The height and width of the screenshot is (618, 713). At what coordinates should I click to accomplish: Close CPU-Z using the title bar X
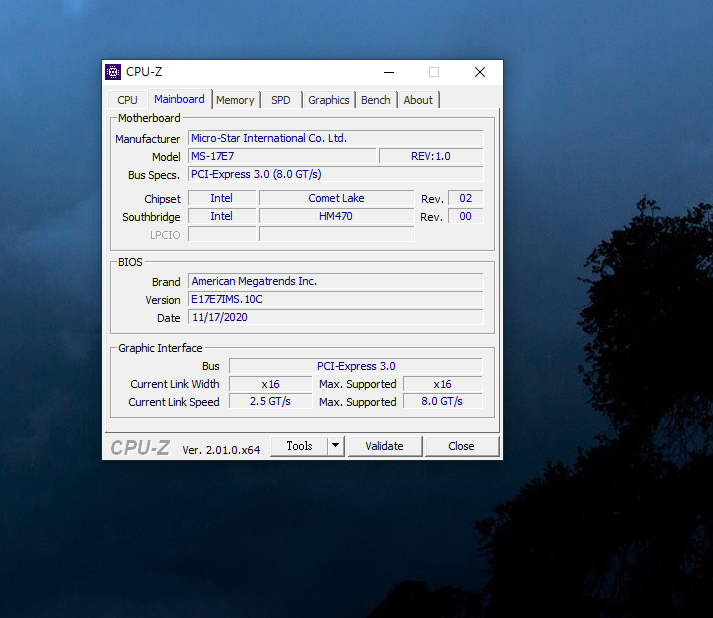480,72
